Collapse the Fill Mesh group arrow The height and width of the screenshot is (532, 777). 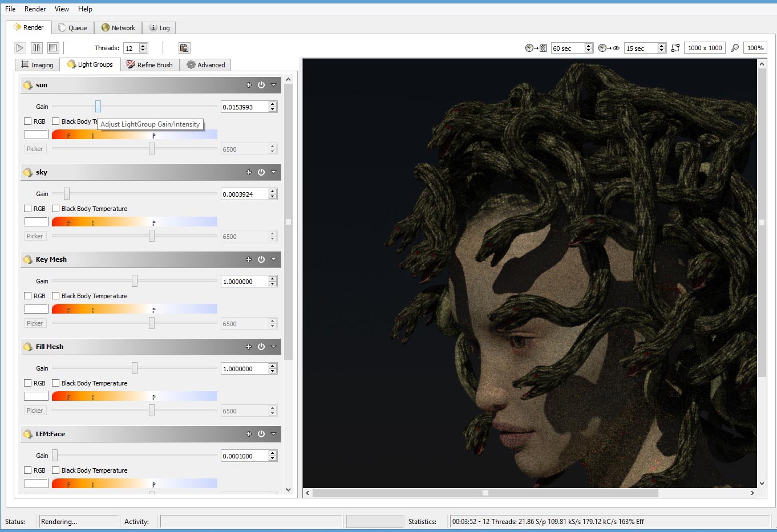pyautogui.click(x=273, y=347)
